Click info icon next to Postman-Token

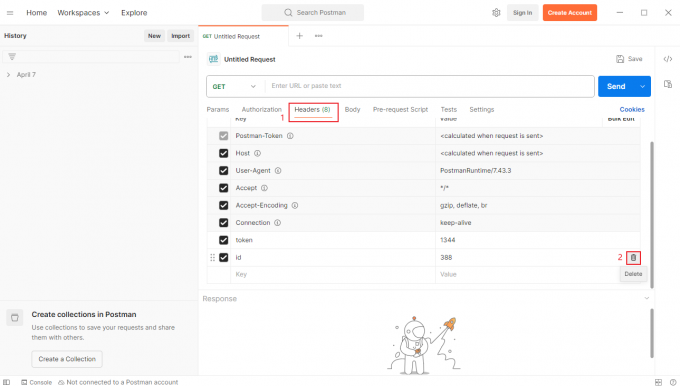pos(290,136)
